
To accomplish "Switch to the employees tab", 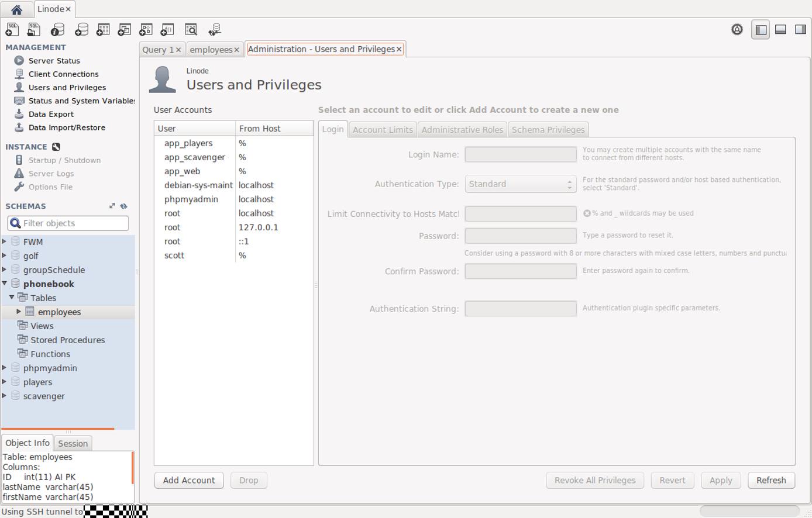I will (x=211, y=49).
